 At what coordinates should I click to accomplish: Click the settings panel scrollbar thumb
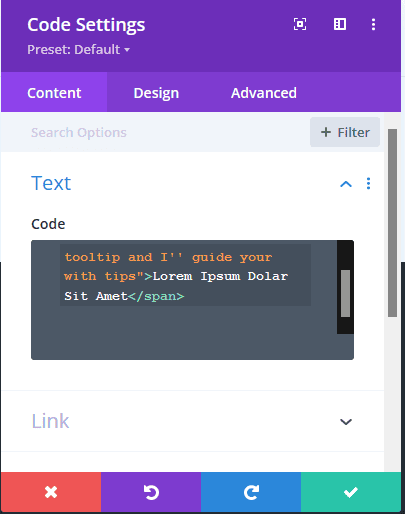point(393,223)
